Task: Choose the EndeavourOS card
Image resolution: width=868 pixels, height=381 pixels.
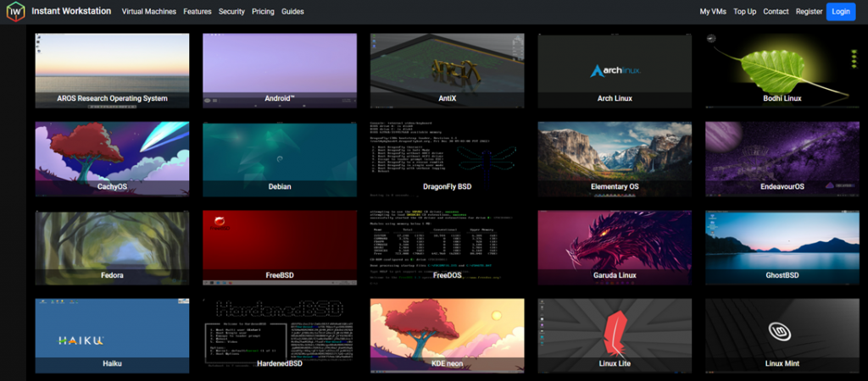Action: pyautogui.click(x=782, y=159)
